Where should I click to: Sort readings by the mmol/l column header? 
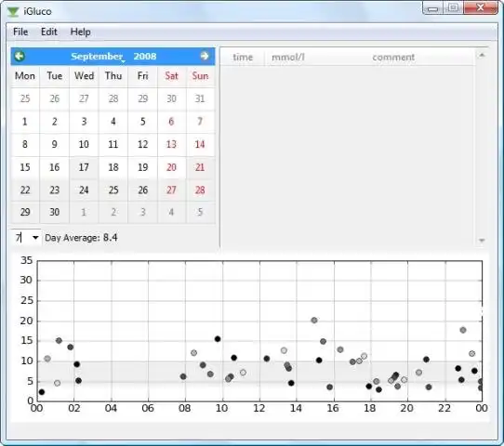pos(288,58)
